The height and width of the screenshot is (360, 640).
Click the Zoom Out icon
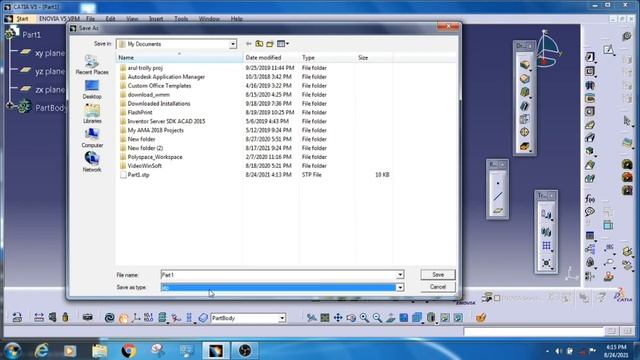tap(377, 318)
